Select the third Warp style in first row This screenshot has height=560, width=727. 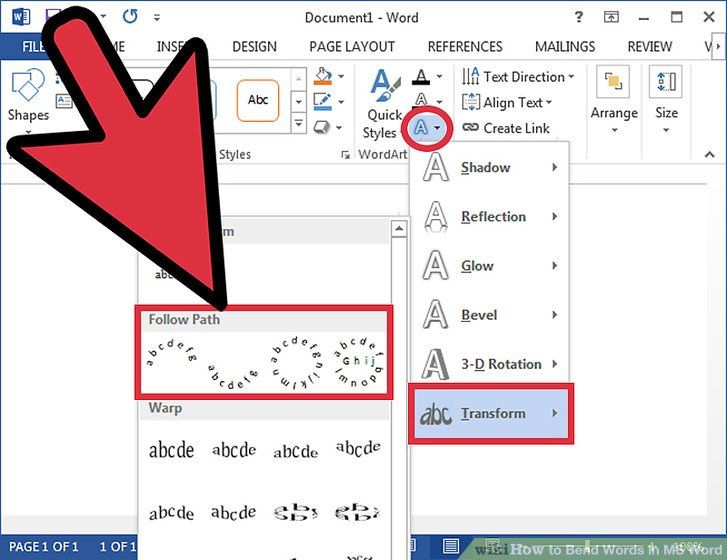pyautogui.click(x=295, y=451)
